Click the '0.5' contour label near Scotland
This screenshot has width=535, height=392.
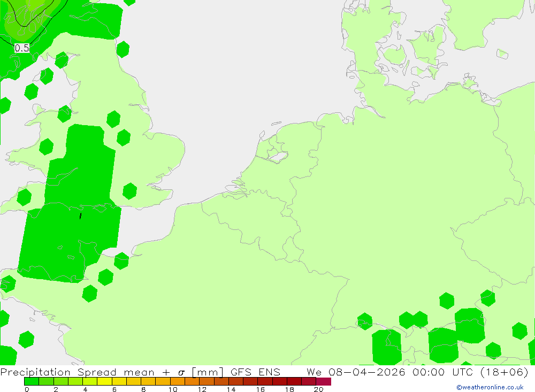point(22,48)
